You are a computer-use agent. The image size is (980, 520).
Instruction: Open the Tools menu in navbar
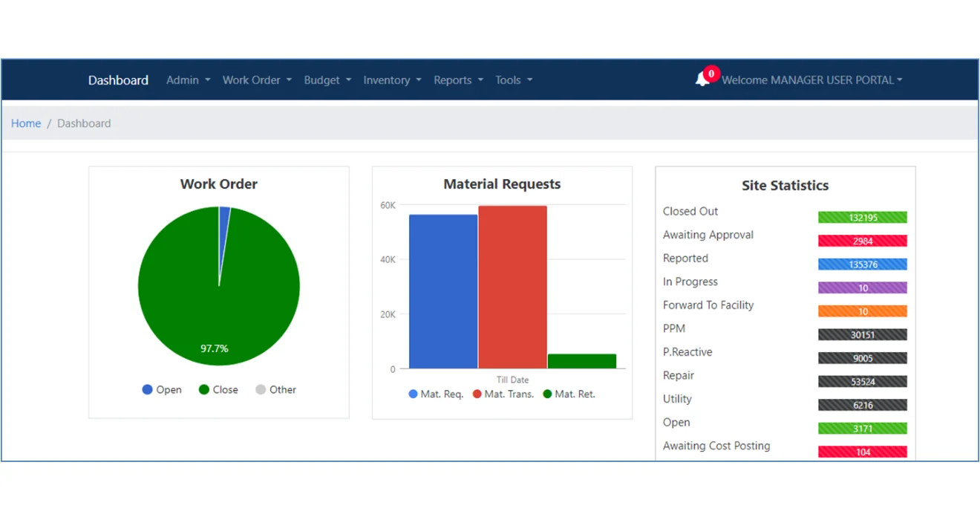tap(514, 80)
